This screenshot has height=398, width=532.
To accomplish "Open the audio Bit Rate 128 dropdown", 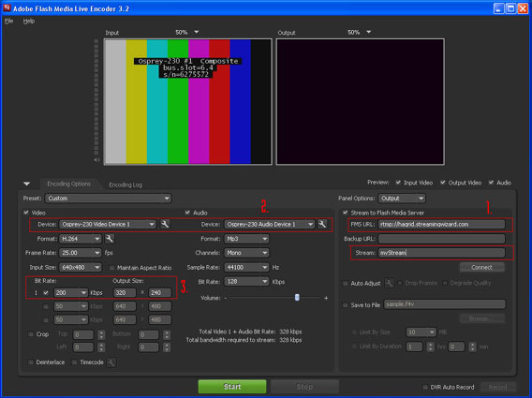I will coord(246,282).
